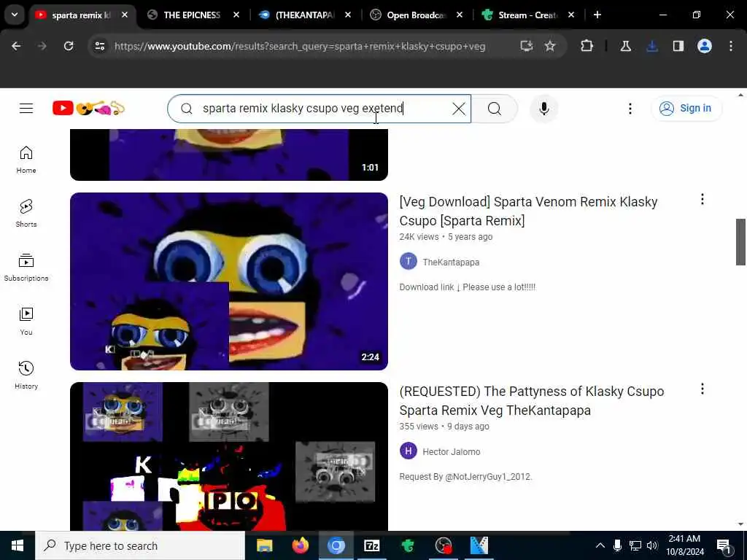The width and height of the screenshot is (747, 560).
Task: Close THE EPICNESS tab
Action: pos(236,15)
